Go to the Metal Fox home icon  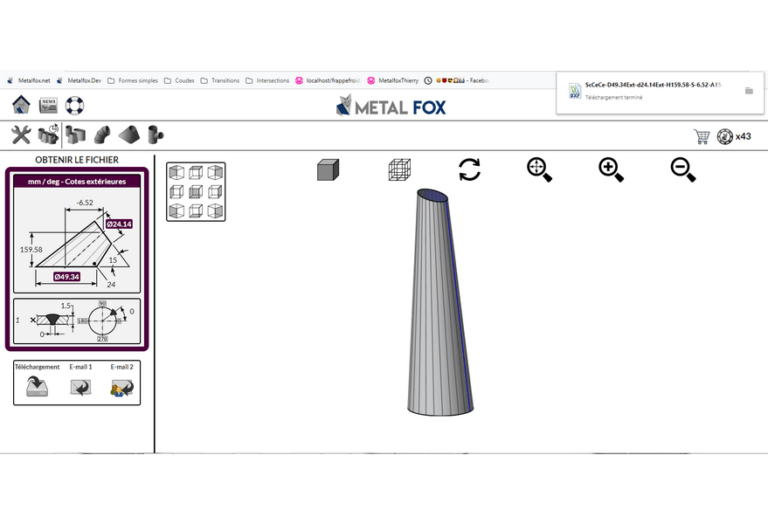click(21, 105)
